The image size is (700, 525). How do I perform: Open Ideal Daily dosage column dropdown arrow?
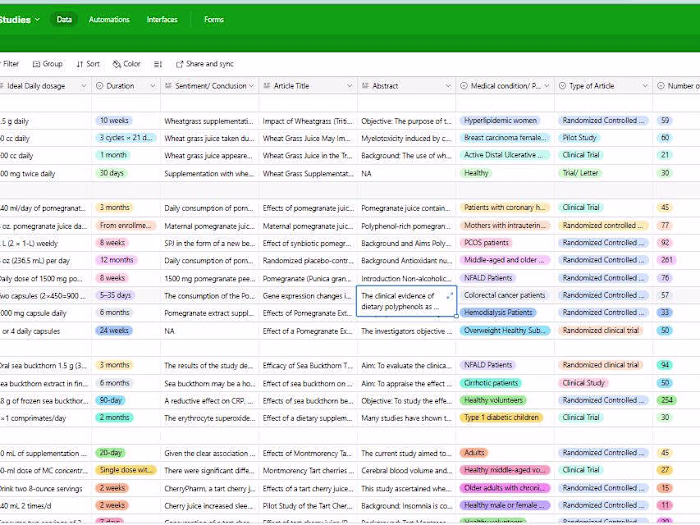[x=83, y=86]
